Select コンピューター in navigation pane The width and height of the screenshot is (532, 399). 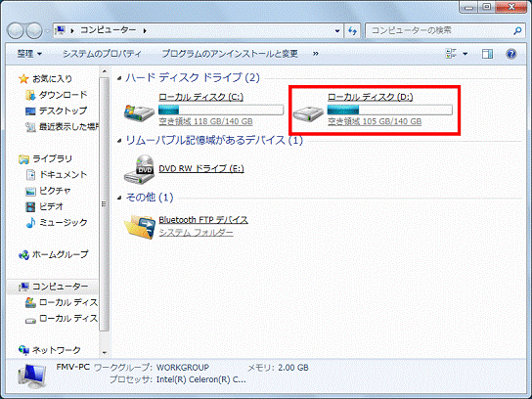60,287
